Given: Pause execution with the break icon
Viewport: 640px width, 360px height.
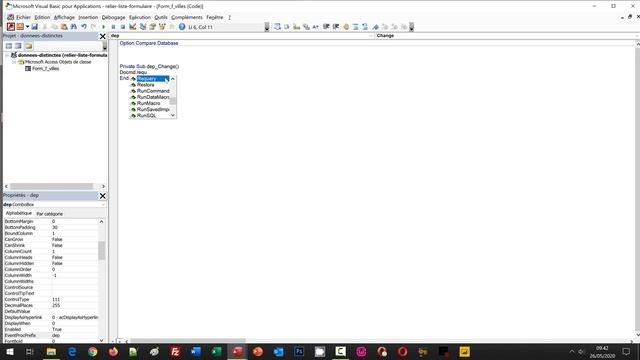Looking at the screenshot, I should click(x=113, y=27).
